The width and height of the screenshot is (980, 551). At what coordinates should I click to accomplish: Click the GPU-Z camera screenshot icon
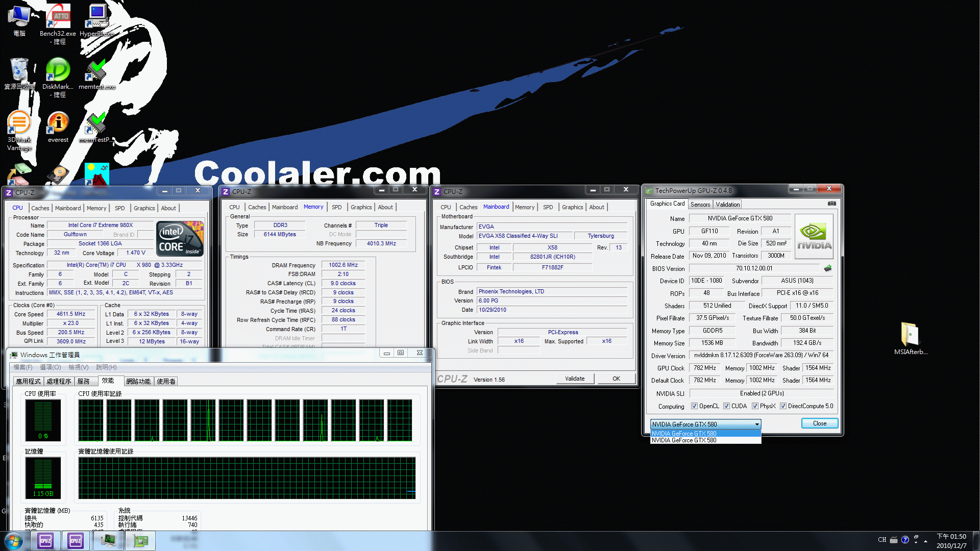(x=832, y=204)
